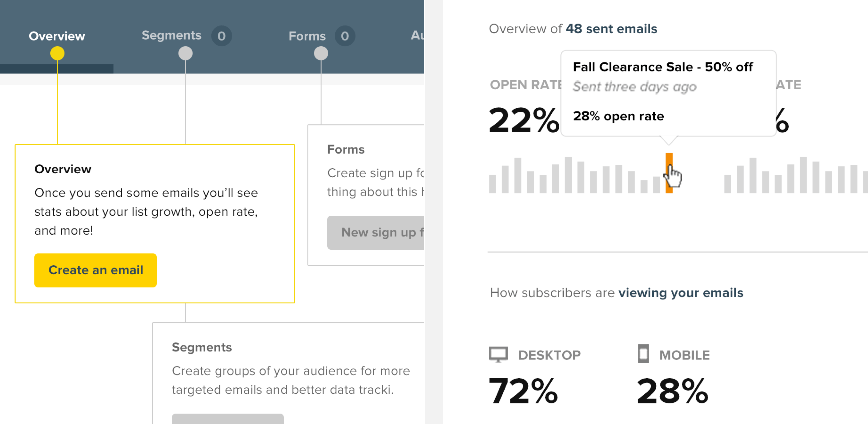
Task: Click the gray Forms timeline dot
Action: (x=321, y=53)
